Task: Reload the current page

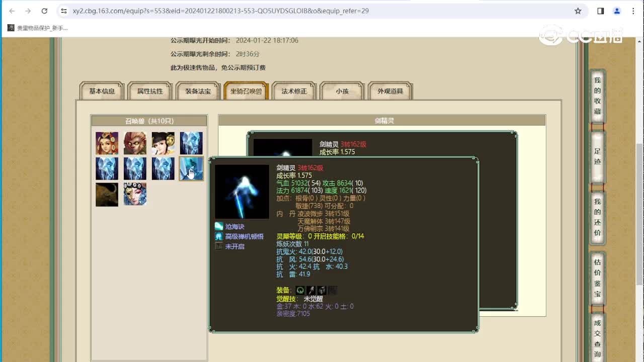Action: (44, 11)
